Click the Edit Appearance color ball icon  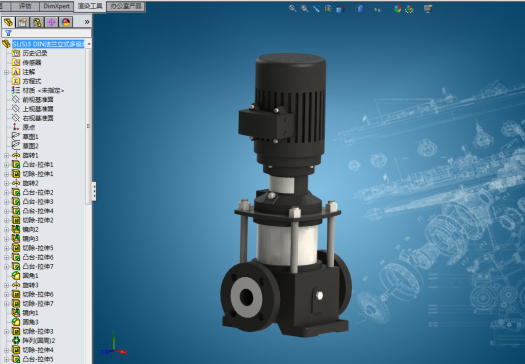click(x=397, y=9)
